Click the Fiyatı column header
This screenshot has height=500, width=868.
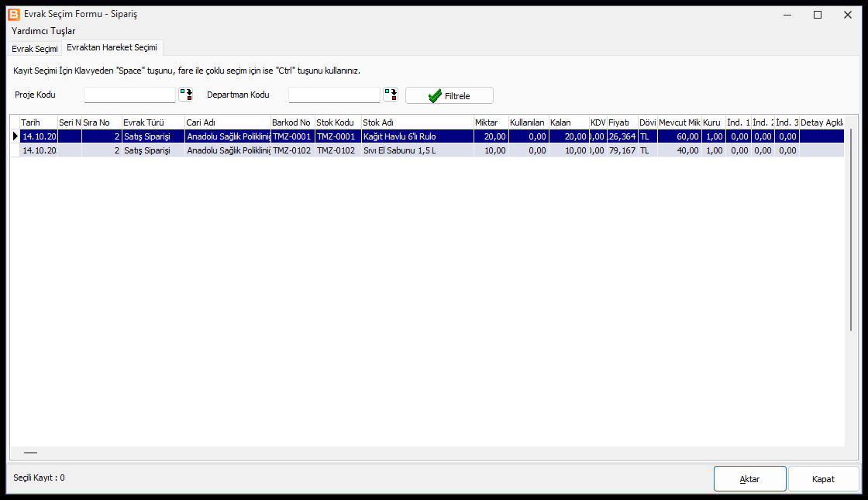pyautogui.click(x=622, y=122)
